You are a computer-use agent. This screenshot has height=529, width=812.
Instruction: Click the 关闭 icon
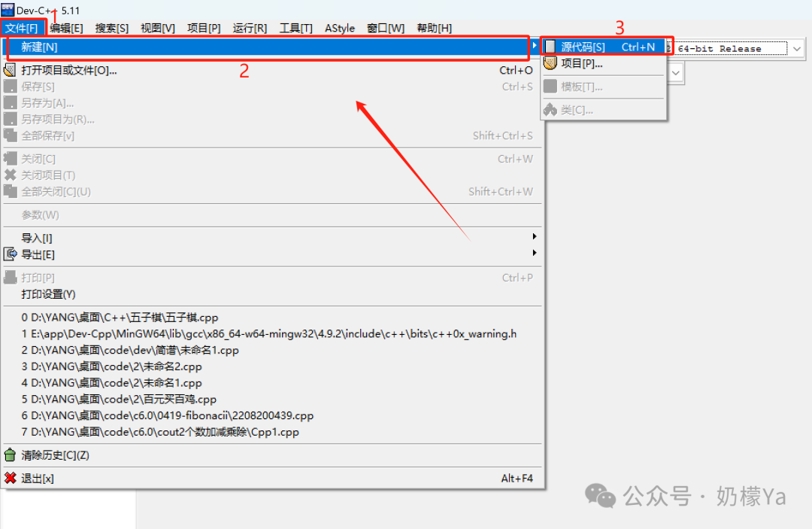point(10,159)
